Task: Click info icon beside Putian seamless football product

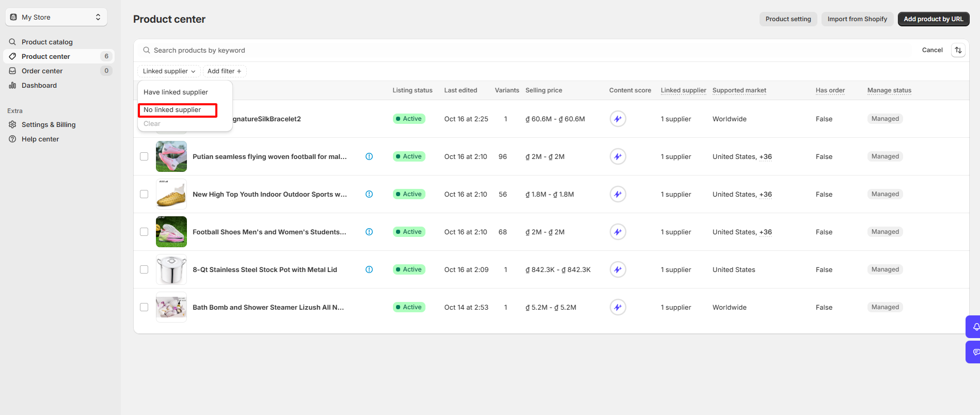Action: pyautogui.click(x=369, y=156)
